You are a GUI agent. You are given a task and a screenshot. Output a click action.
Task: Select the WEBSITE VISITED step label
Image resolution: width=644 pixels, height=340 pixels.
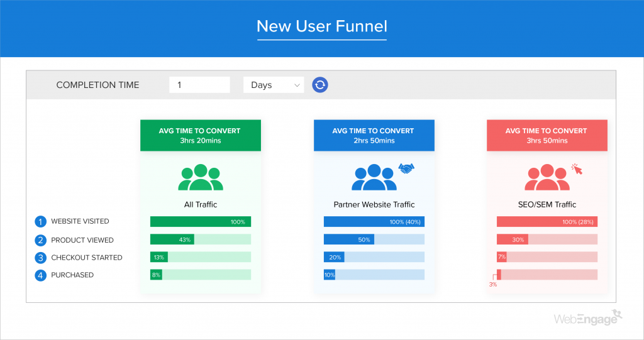click(80, 221)
